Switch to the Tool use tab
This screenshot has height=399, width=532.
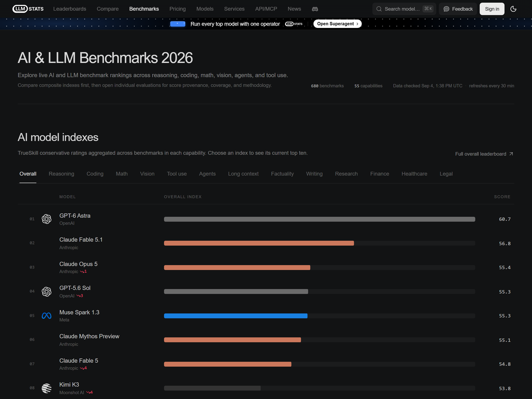(x=177, y=174)
